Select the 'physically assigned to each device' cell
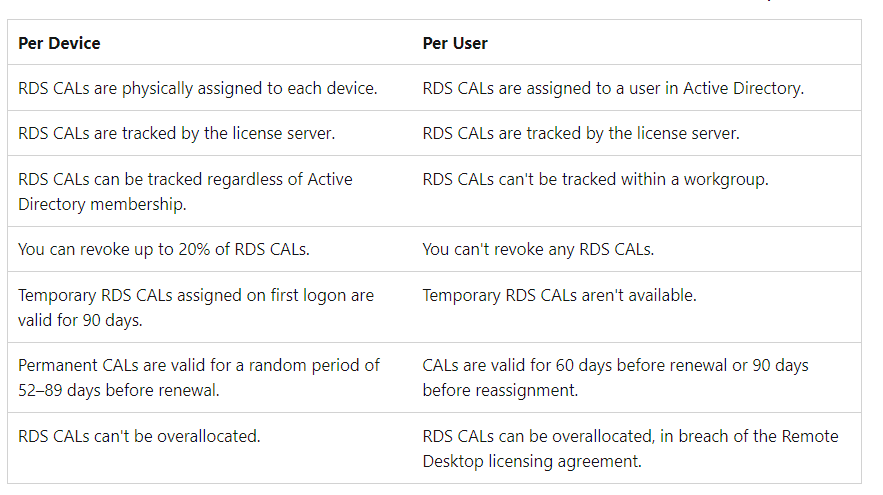This screenshot has width=883, height=495. tap(198, 88)
